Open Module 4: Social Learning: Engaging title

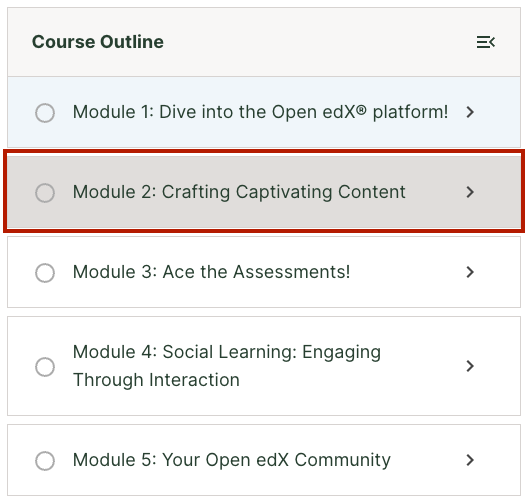click(x=227, y=352)
